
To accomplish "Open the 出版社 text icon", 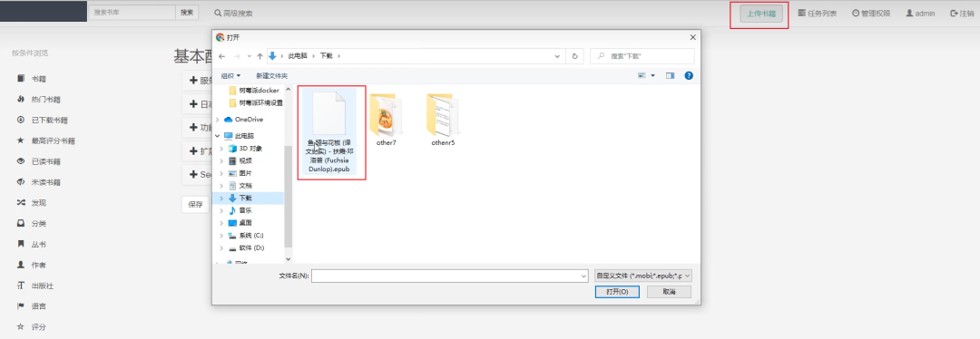I will 21,286.
